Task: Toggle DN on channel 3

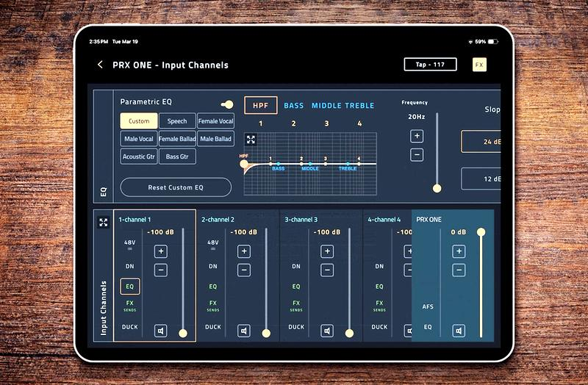Action: 296,266
